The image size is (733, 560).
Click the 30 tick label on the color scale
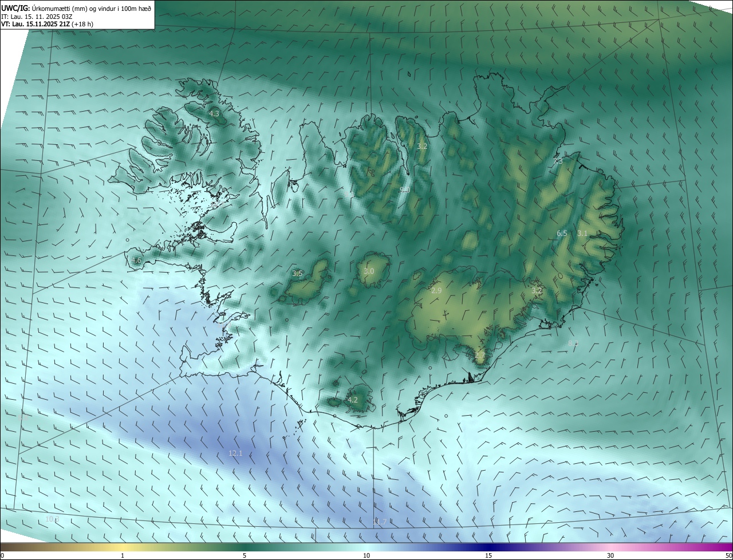(610, 555)
